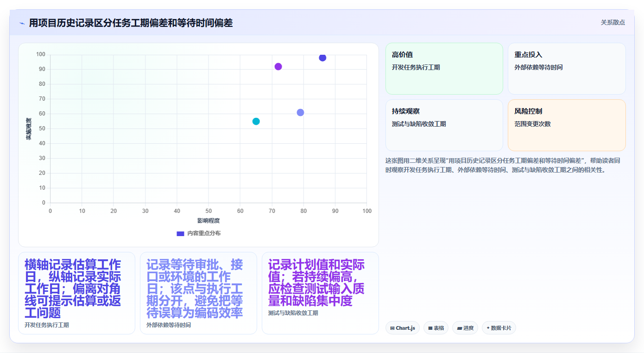
Task: Click the headline 横轴记录估算工作日
Action: 73,289
